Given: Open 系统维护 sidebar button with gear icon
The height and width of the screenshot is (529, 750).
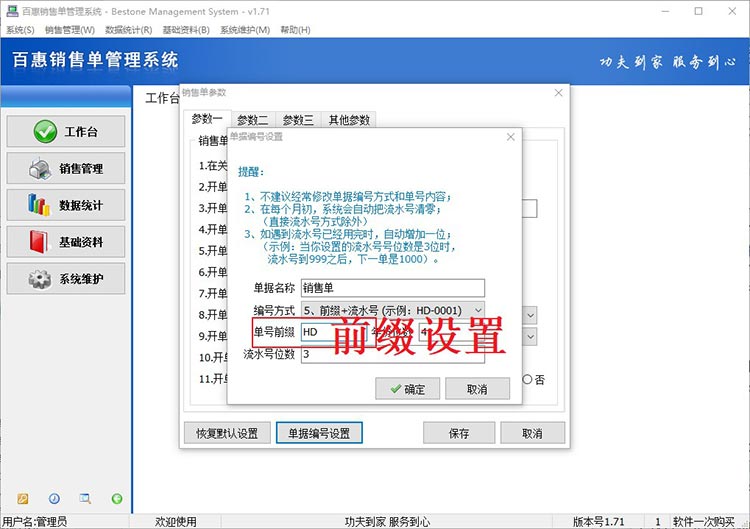Looking at the screenshot, I should 66,278.
